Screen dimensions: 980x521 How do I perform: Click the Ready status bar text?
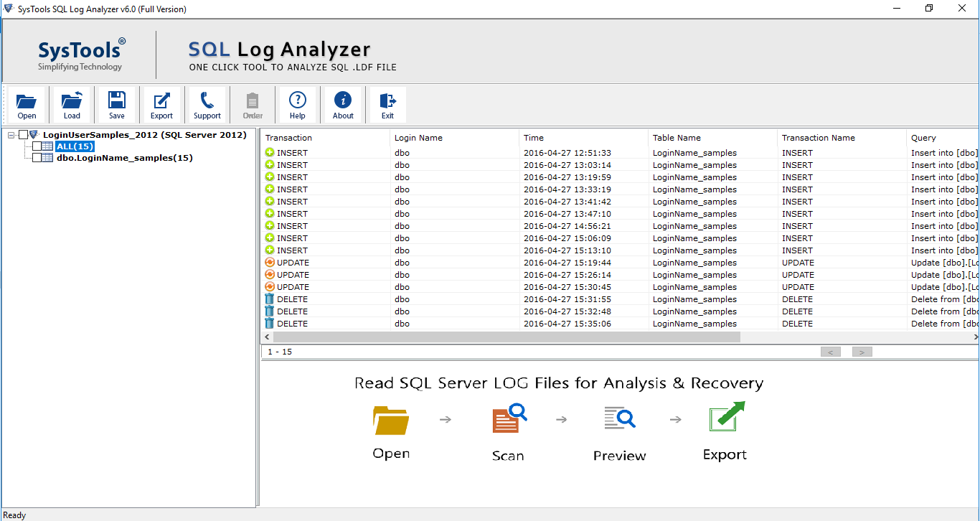point(14,515)
